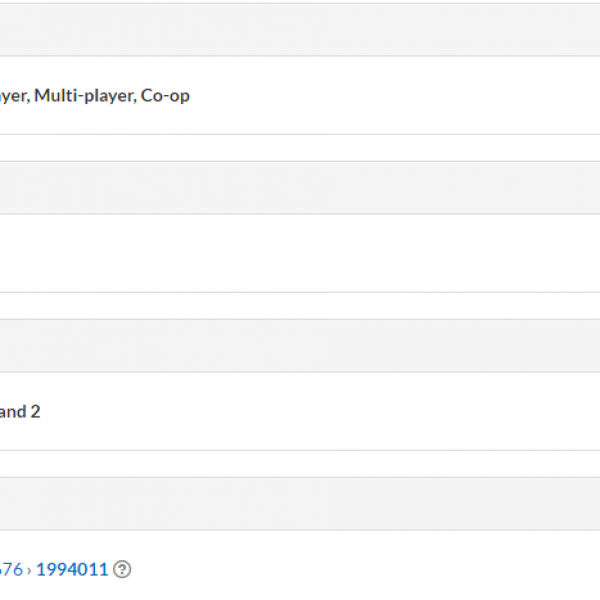Click empty space right of the help icon
This screenshot has width=600, height=600.
350,569
